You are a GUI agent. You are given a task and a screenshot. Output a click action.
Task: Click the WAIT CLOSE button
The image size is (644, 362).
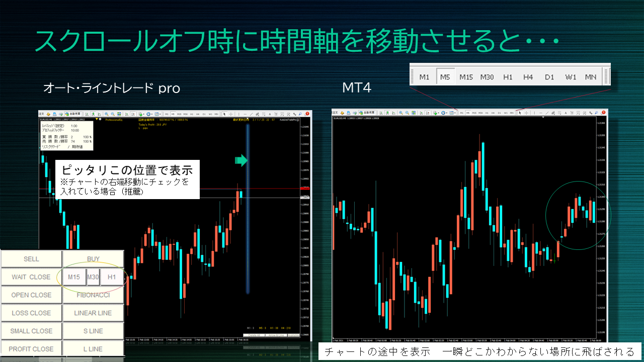tap(31, 277)
